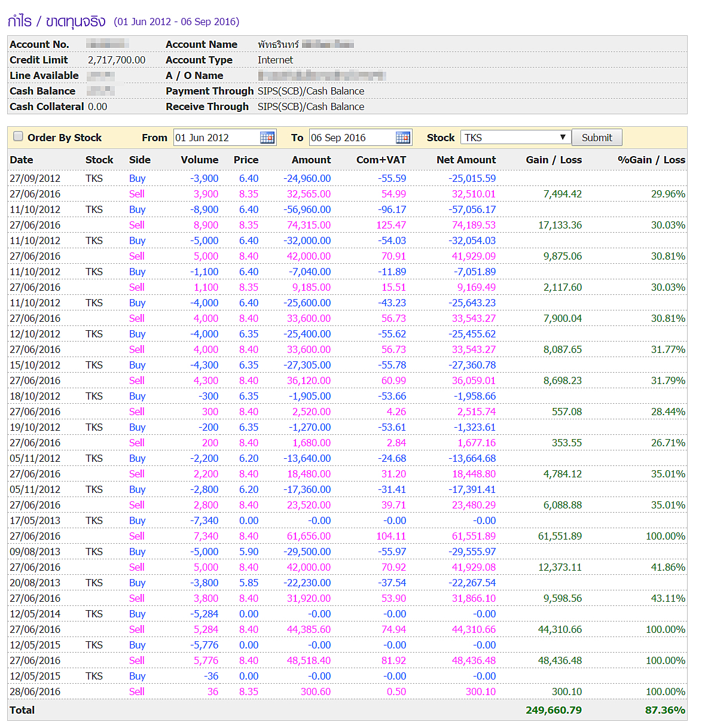Image resolution: width=702 pixels, height=728 pixels.
Task: Click the Credit Limit value 2,717,700.00
Action: [117, 60]
